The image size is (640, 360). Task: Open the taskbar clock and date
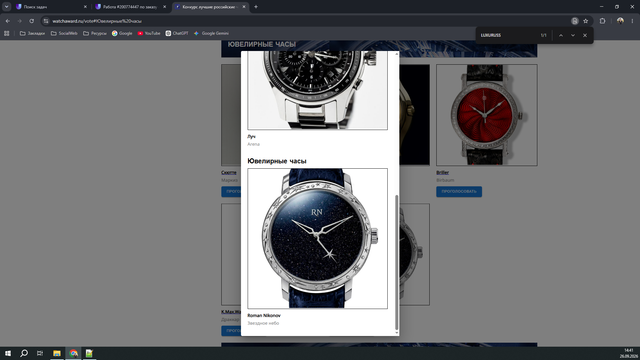tap(629, 353)
